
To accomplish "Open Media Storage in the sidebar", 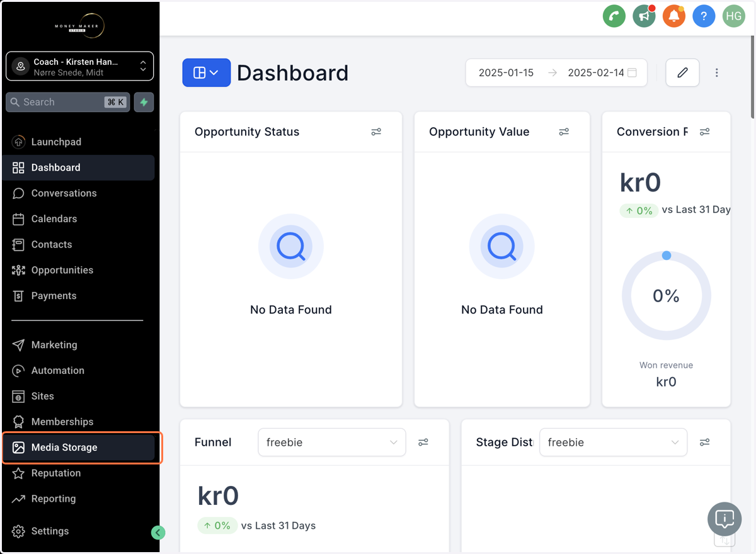I will (79, 448).
